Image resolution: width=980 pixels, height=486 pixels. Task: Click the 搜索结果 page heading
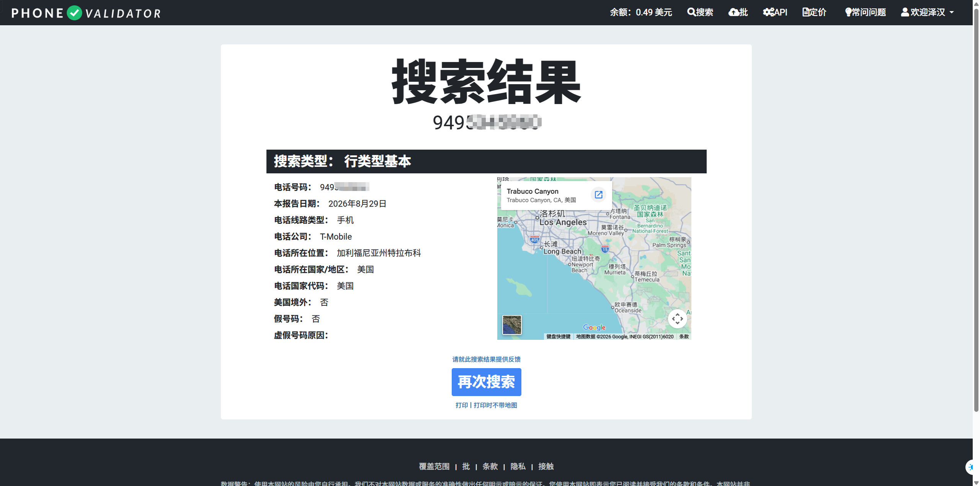486,82
